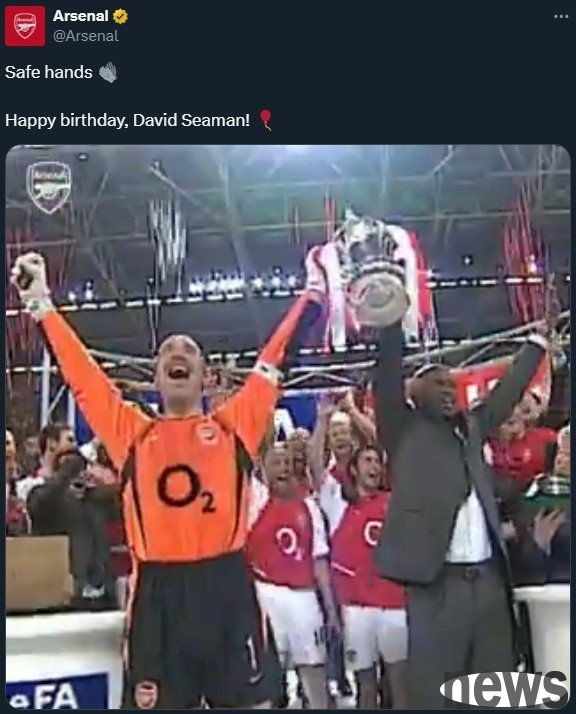The height and width of the screenshot is (714, 576).
Task: Click the O2 logo on the red home shirt
Action: (288, 542)
